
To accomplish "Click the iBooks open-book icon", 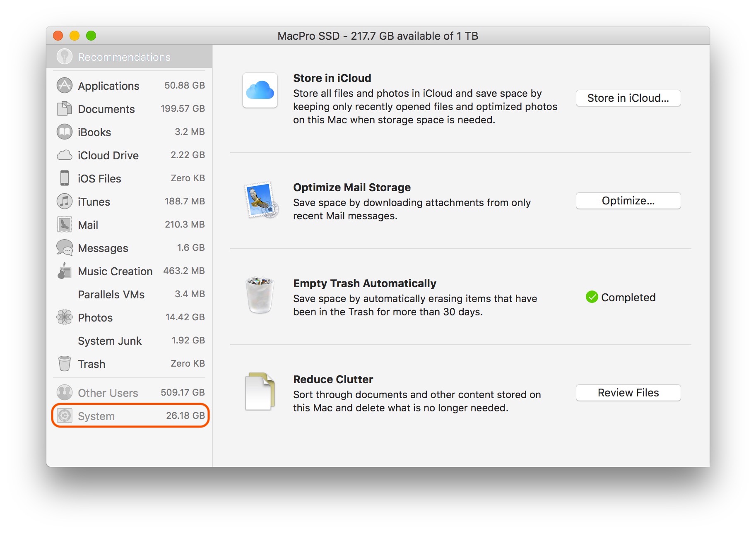I will pyautogui.click(x=64, y=132).
